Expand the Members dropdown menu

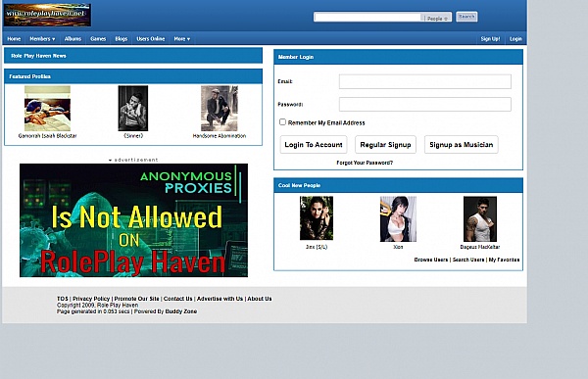coord(42,39)
